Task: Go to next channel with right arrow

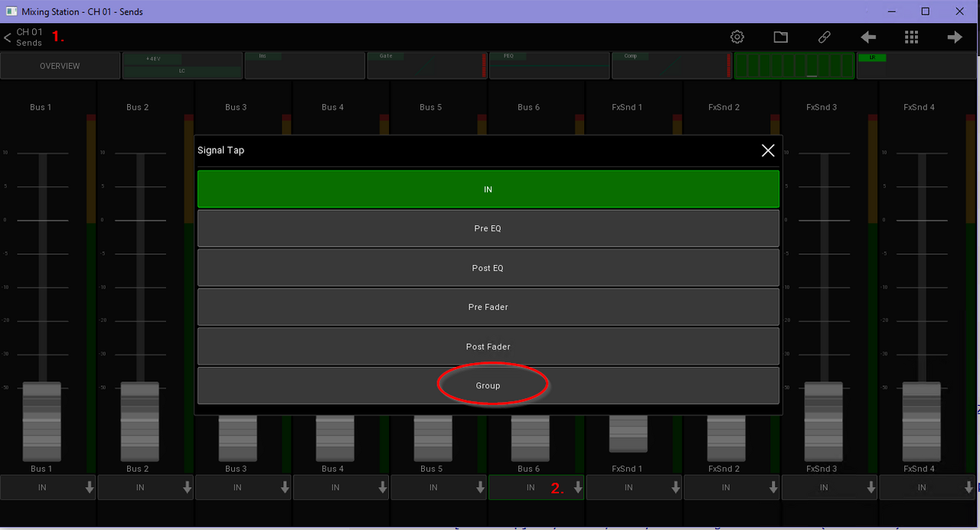Action: click(x=955, y=37)
